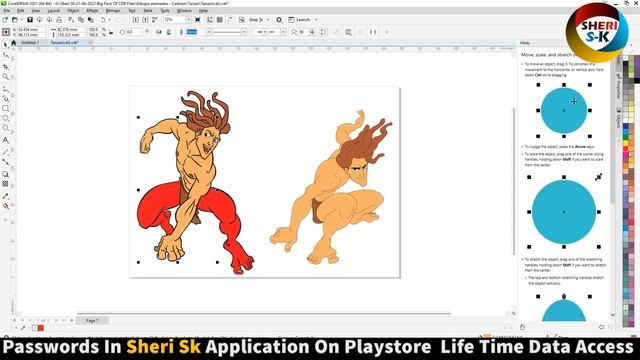Click the New document icon

[x=5, y=20]
